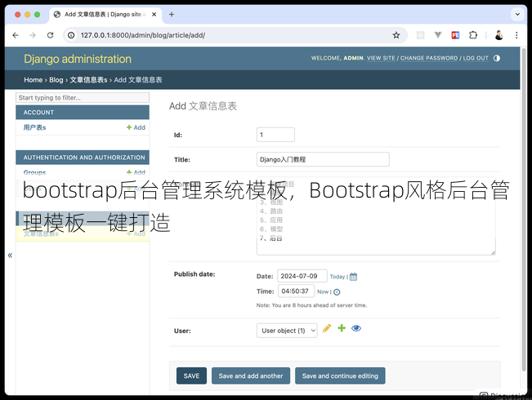Go back with the browser back arrow

click(x=16, y=35)
